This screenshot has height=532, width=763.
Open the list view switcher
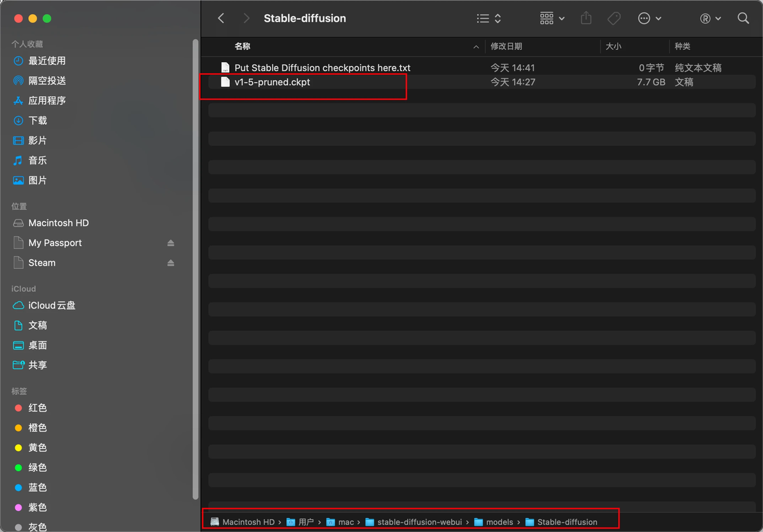[489, 19]
